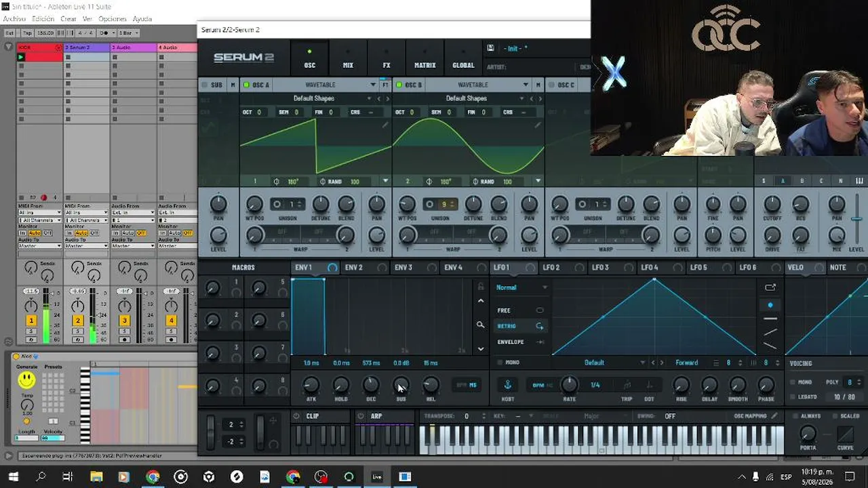Click the LFO dotted note icon
Image resolution: width=868 pixels, height=488 pixels.
649,385
